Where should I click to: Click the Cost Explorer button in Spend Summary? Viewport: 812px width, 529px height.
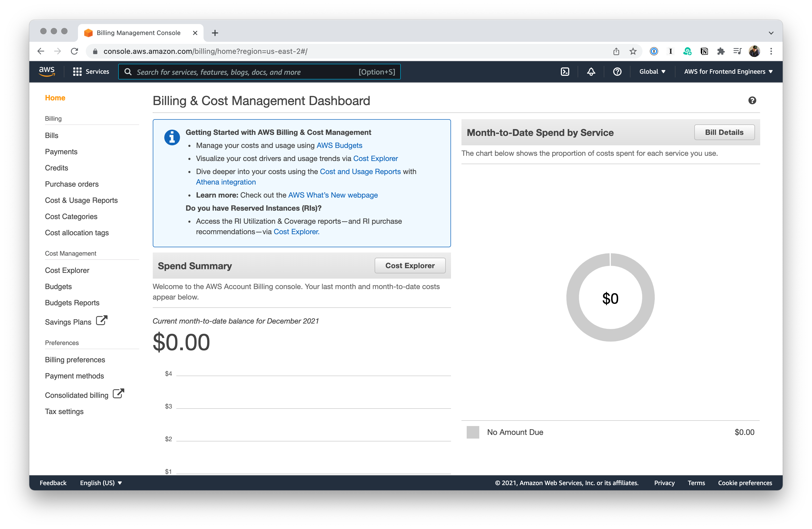pos(410,266)
